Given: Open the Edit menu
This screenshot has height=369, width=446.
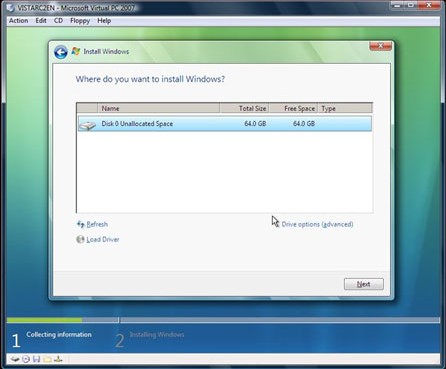Looking at the screenshot, I should click(x=41, y=21).
